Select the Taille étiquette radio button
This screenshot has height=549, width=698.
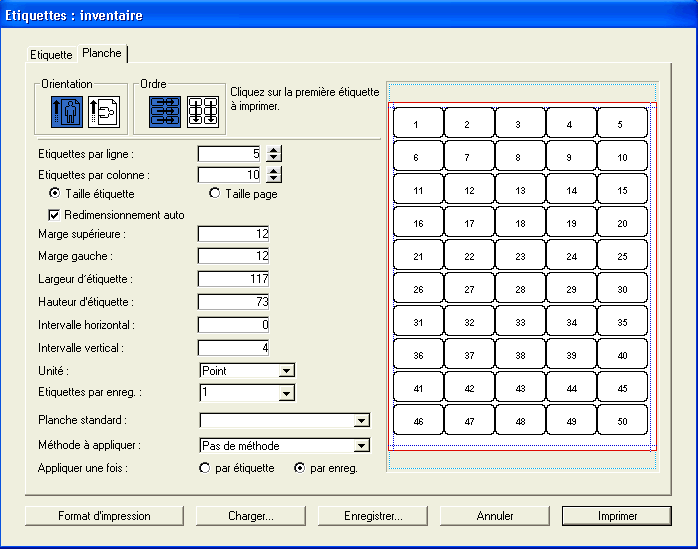click(x=55, y=194)
